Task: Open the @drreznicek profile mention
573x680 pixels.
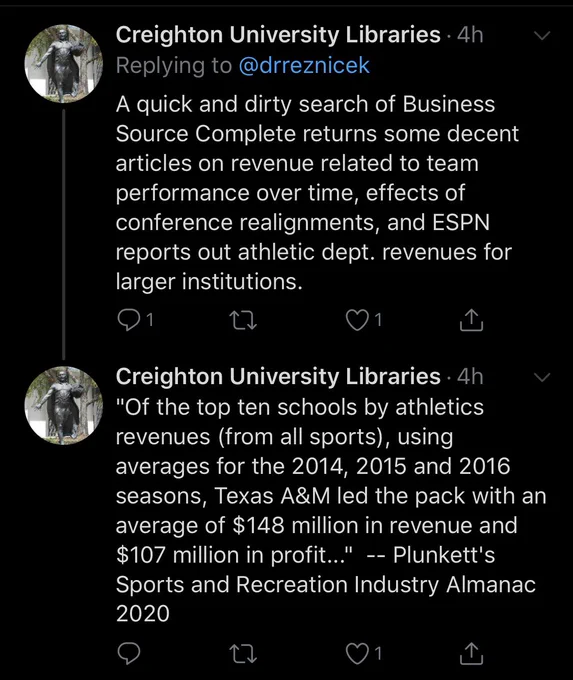Action: pos(304,66)
